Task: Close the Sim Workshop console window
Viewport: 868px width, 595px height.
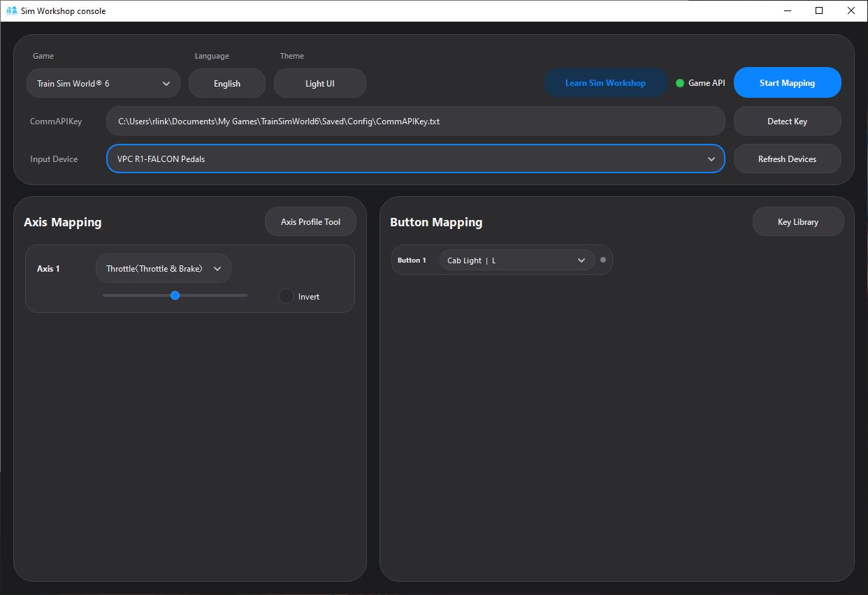Action: tap(851, 11)
